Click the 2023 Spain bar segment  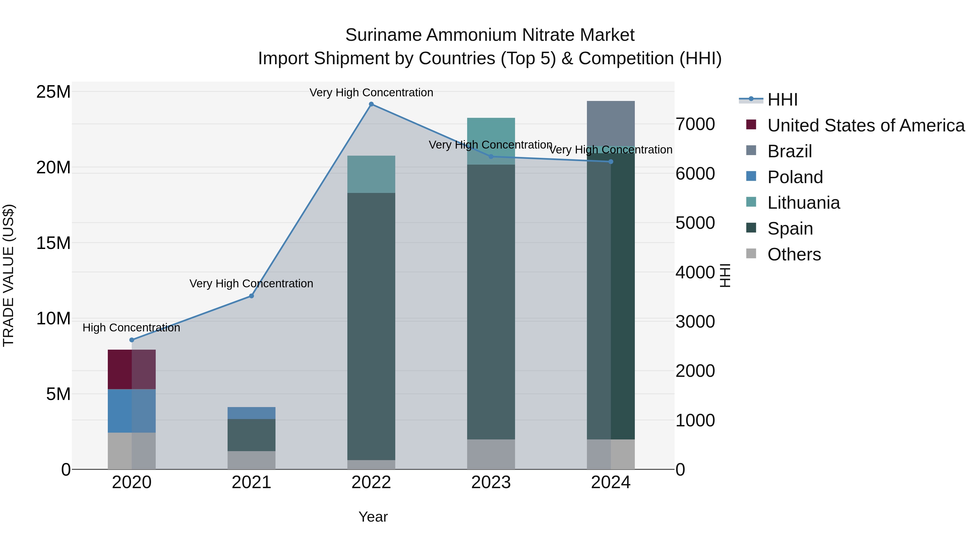491,302
